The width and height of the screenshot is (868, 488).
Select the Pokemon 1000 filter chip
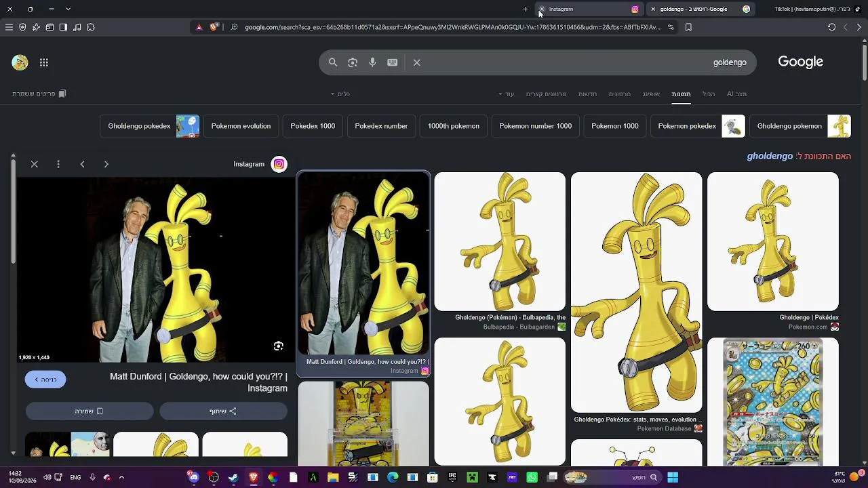tap(615, 126)
